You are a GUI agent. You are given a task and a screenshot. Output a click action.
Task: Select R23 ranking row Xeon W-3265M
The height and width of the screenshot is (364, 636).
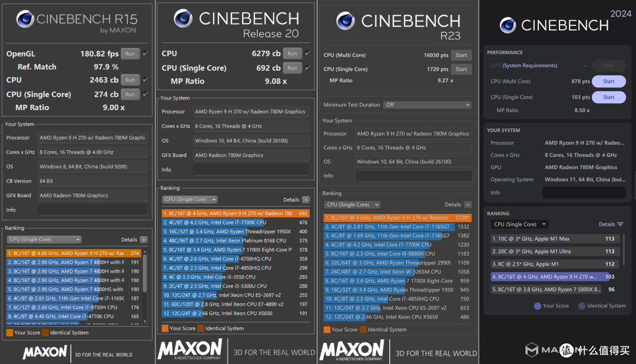(397, 272)
